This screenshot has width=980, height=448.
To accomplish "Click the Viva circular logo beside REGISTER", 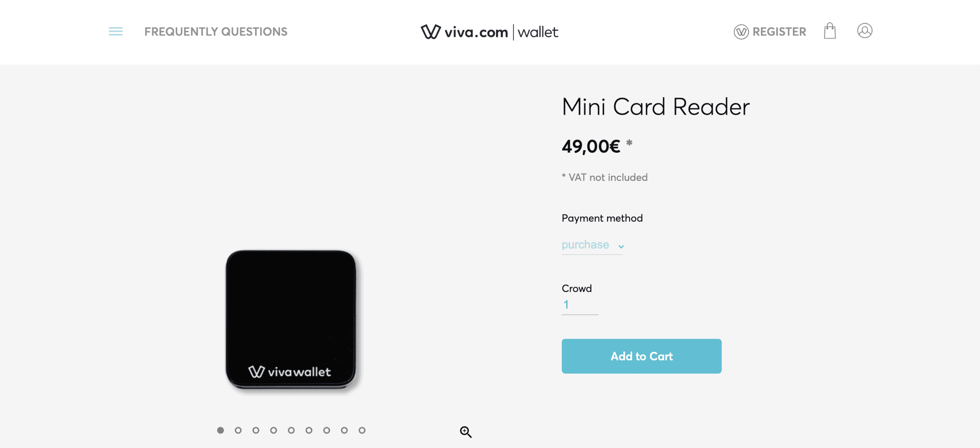I will pos(740,31).
